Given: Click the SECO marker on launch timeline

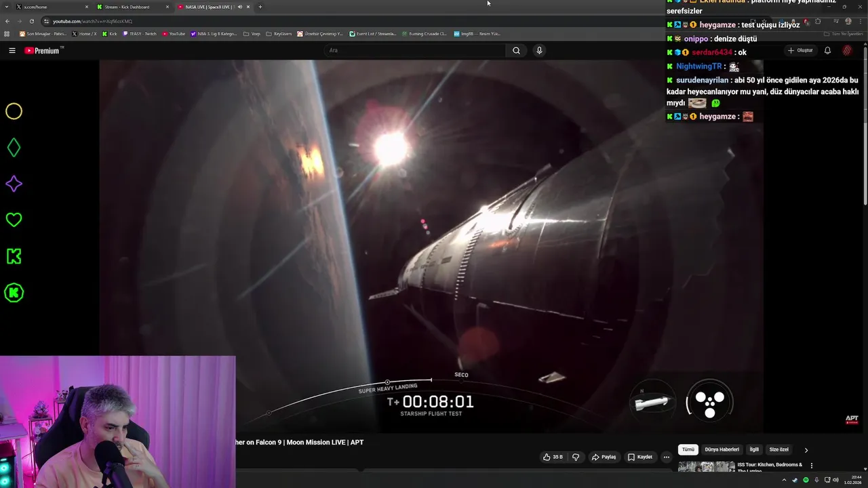Looking at the screenshot, I should click(x=461, y=375).
